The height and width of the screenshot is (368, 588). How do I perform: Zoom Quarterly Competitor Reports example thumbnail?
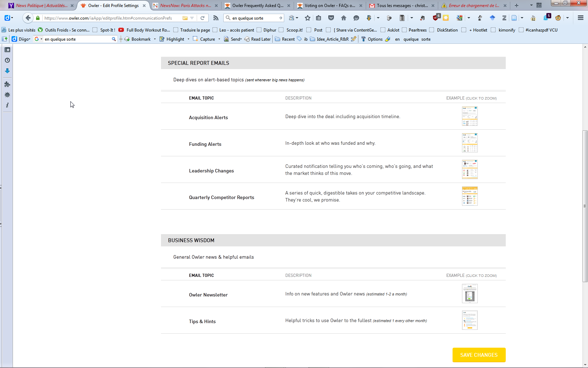coord(470,196)
